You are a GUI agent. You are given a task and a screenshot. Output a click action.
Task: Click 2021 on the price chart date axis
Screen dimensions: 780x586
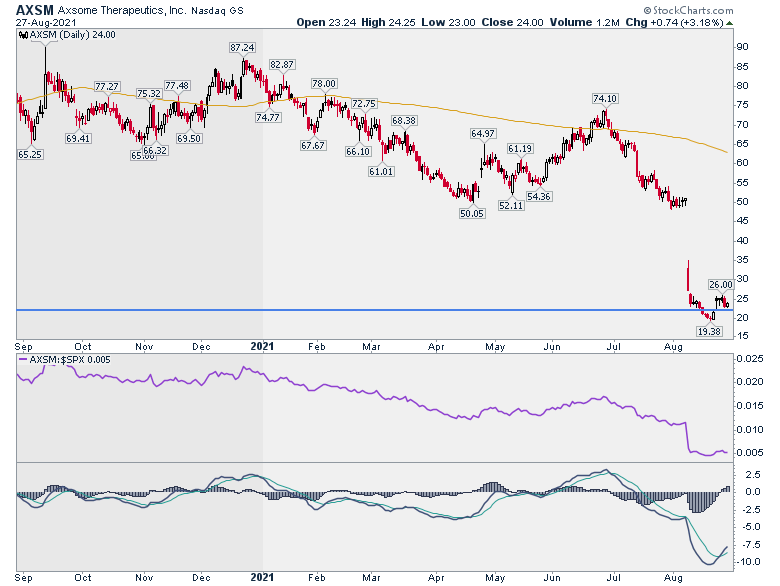262,347
